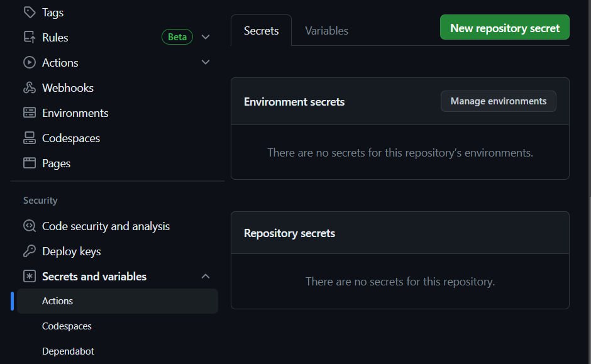Click the Deploy keys key icon
Viewport: 591px width, 364px height.
click(x=30, y=251)
